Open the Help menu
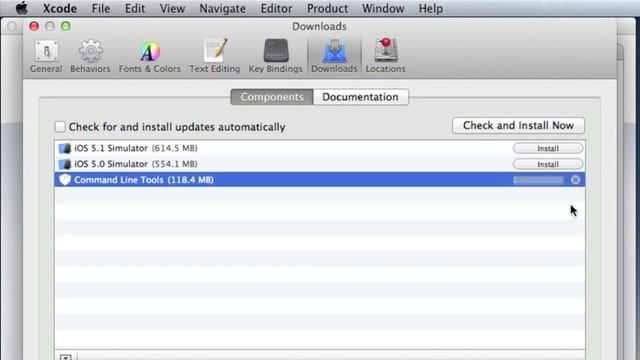Image resolution: width=640 pixels, height=360 pixels. pyautogui.click(x=431, y=8)
